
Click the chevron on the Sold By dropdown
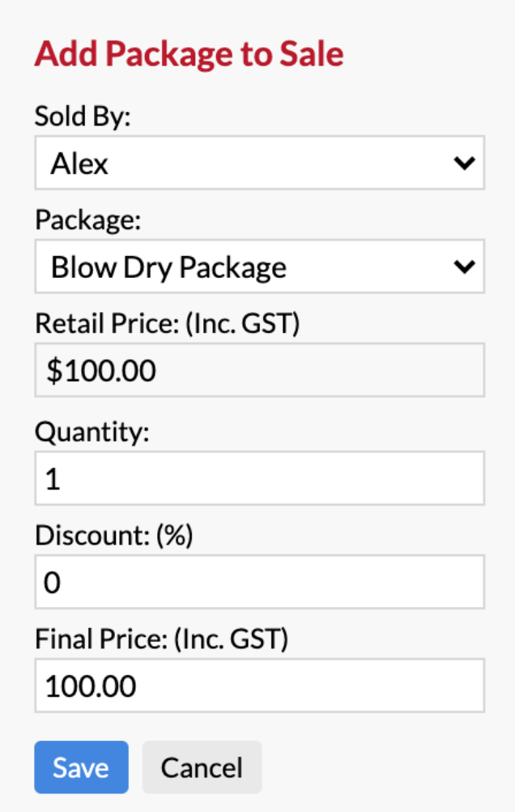465,163
